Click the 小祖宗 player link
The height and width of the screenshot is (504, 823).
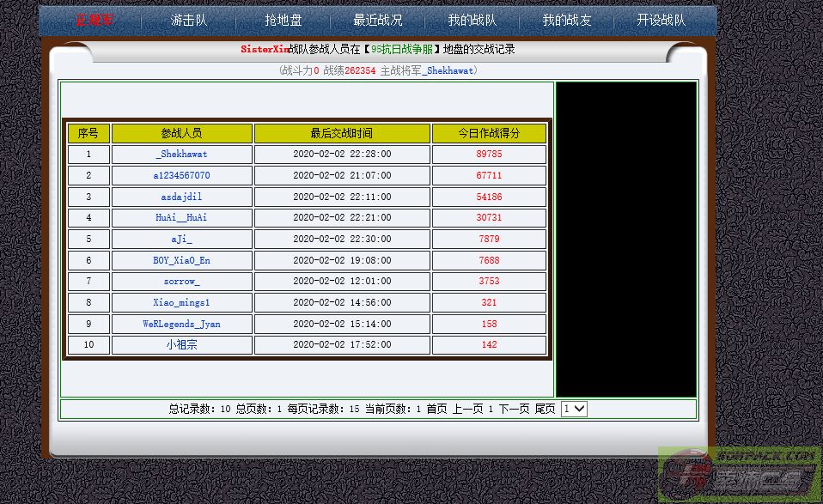point(181,344)
